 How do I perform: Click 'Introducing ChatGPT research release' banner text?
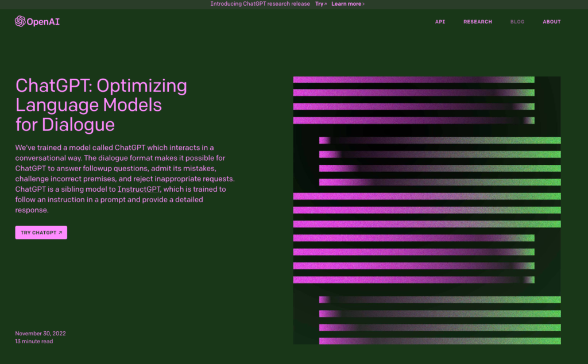pyautogui.click(x=260, y=4)
